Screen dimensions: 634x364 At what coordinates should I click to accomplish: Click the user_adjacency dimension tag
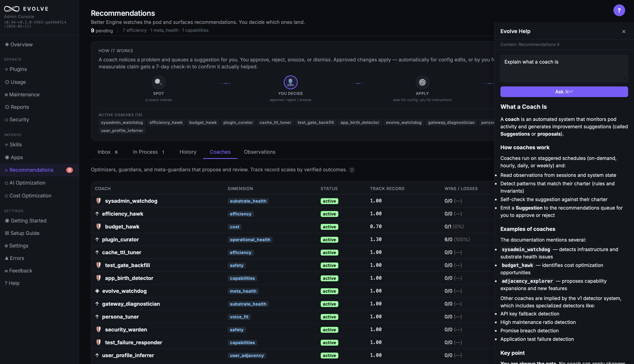point(247,355)
